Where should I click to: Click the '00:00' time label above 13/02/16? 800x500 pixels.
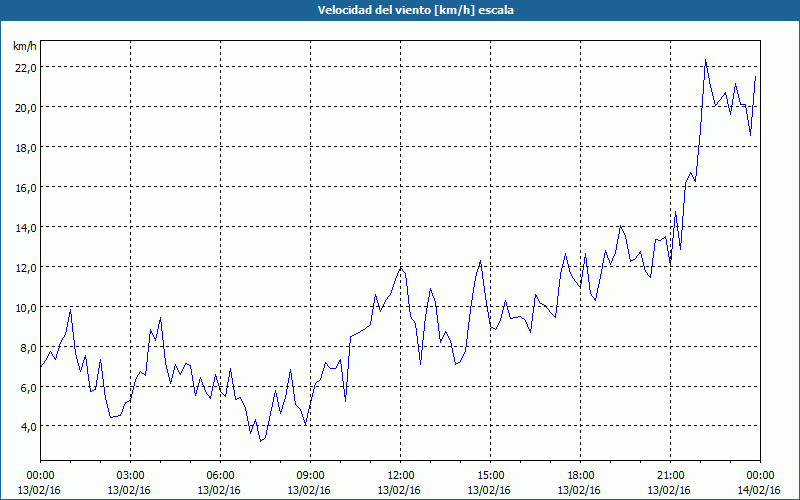point(40,476)
